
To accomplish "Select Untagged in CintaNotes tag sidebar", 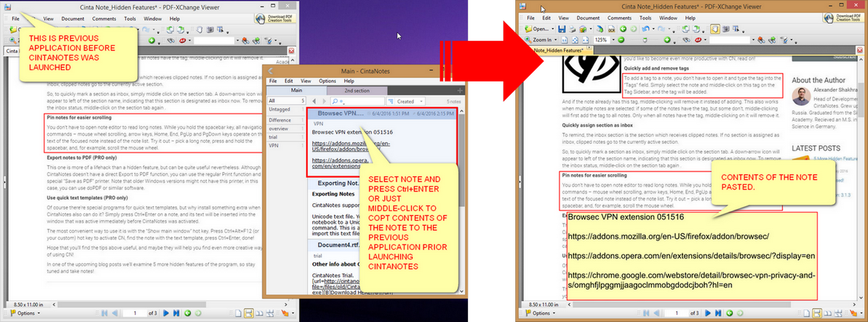I will pos(286,109).
